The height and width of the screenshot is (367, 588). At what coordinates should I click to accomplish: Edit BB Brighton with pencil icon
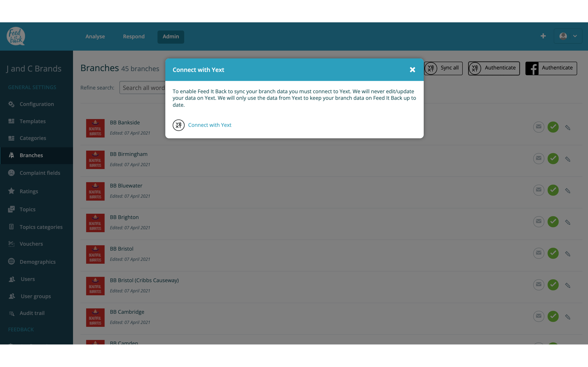(568, 222)
